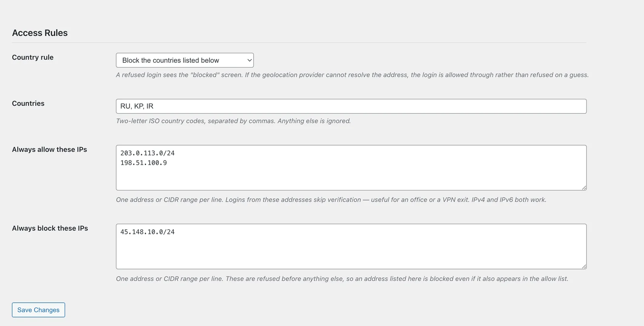The width and height of the screenshot is (644, 326).
Task: Place cursor on the 198.51.100.9 entry
Action: tap(143, 163)
